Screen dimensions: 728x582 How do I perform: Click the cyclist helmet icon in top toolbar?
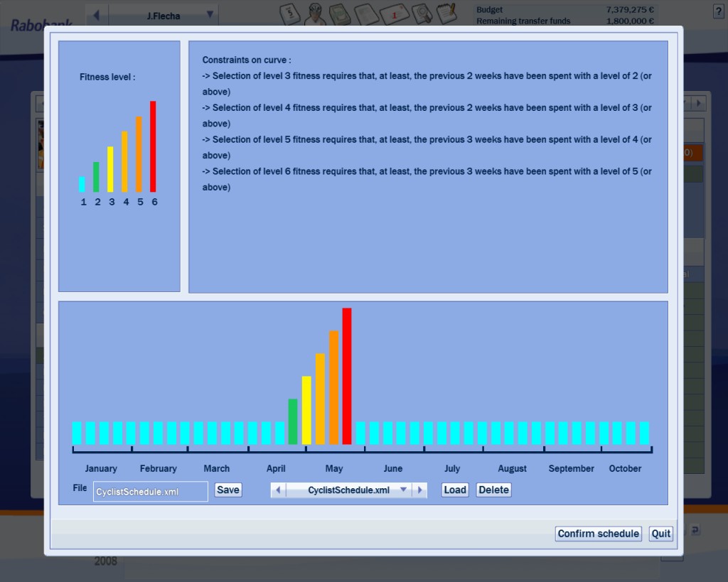316,13
